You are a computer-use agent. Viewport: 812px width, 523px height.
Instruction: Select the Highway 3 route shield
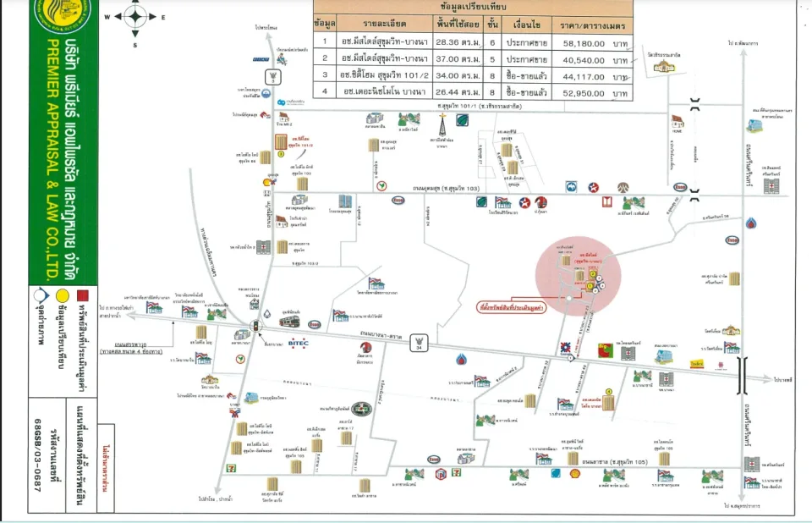tap(273, 77)
